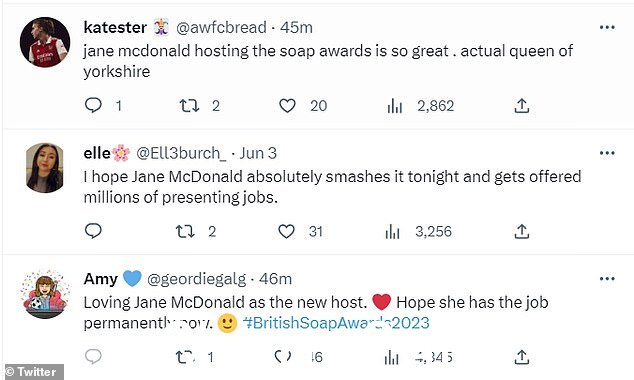Reply to katester's tweet
The height and width of the screenshot is (380, 634).
(93, 105)
